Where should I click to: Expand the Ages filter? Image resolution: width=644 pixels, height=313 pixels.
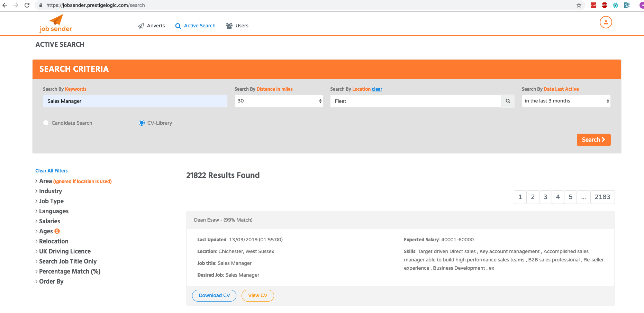[44, 231]
